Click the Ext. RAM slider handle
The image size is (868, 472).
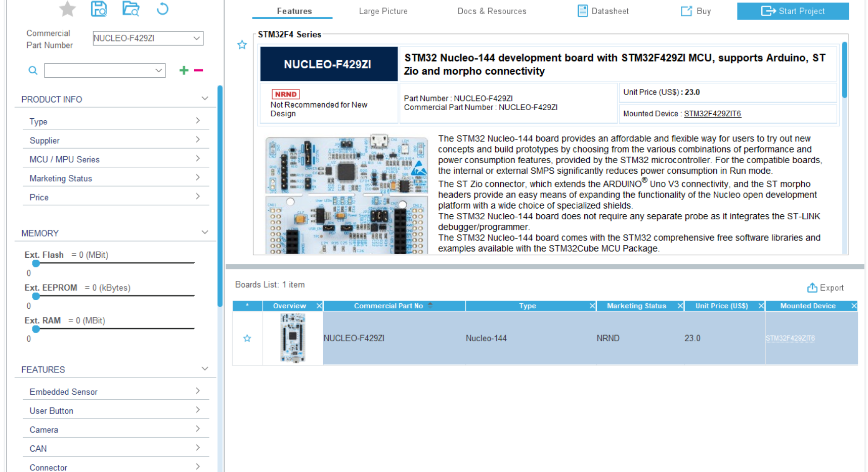(36, 329)
